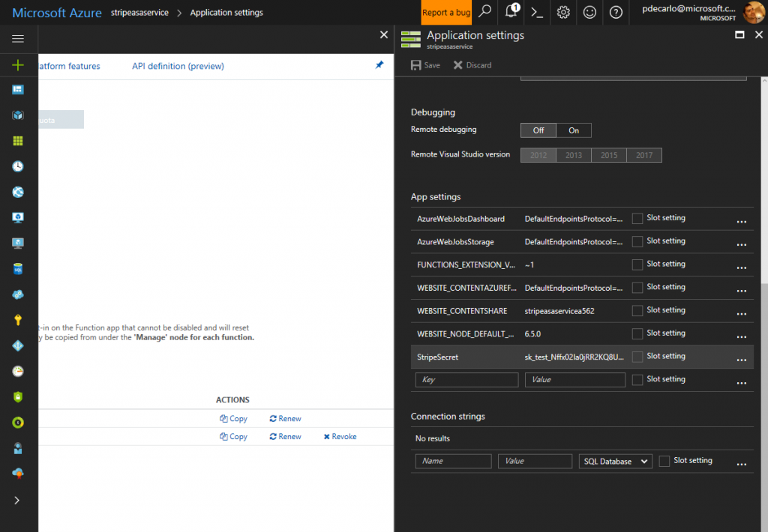Select Visual Studio version 2012
The width and height of the screenshot is (768, 532).
point(538,155)
